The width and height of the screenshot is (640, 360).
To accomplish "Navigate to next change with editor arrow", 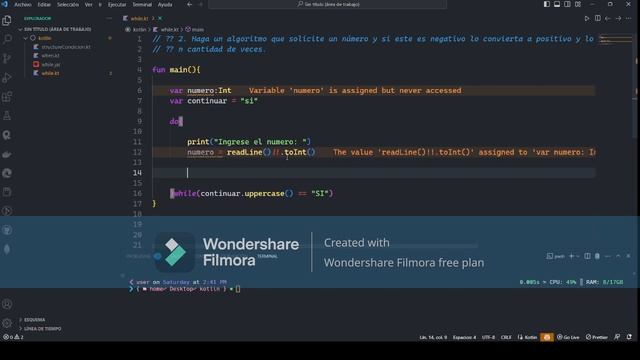I will 618,18.
